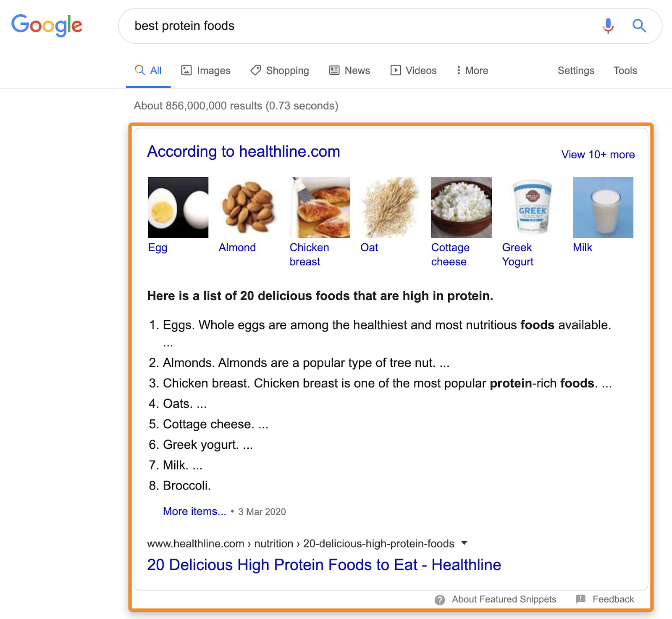
Task: Click View 10+ more to expand the carousel
Action: tap(598, 154)
